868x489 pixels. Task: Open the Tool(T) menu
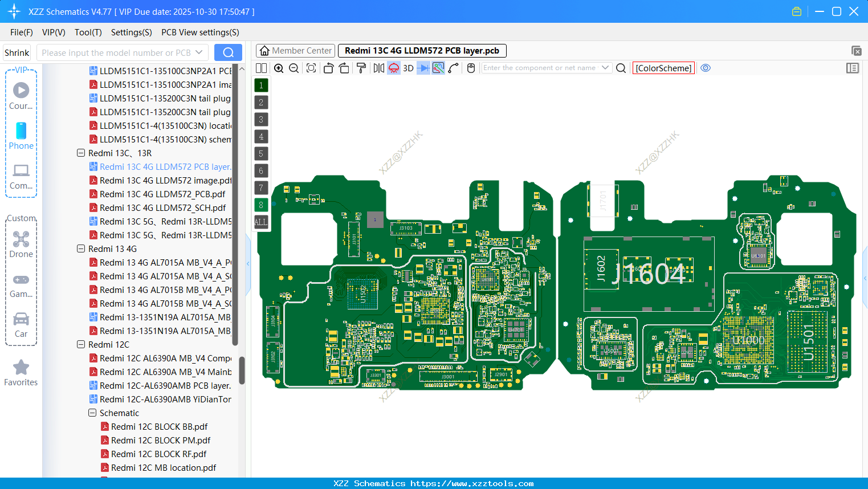pyautogui.click(x=88, y=32)
